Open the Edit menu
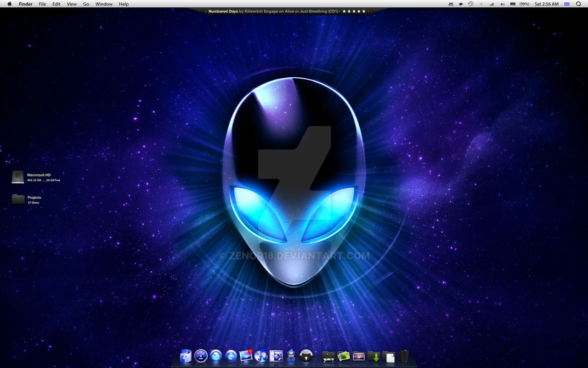Viewport: 588px width, 368px height. [x=57, y=4]
